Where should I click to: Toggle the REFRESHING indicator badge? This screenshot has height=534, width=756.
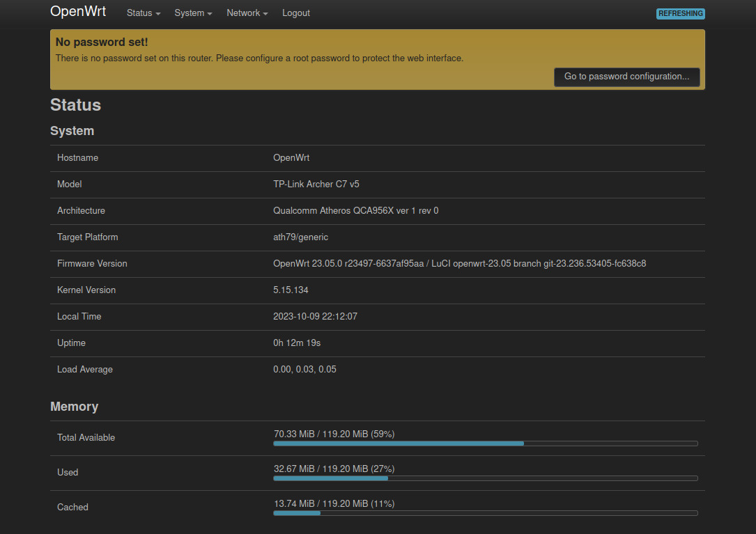point(680,14)
